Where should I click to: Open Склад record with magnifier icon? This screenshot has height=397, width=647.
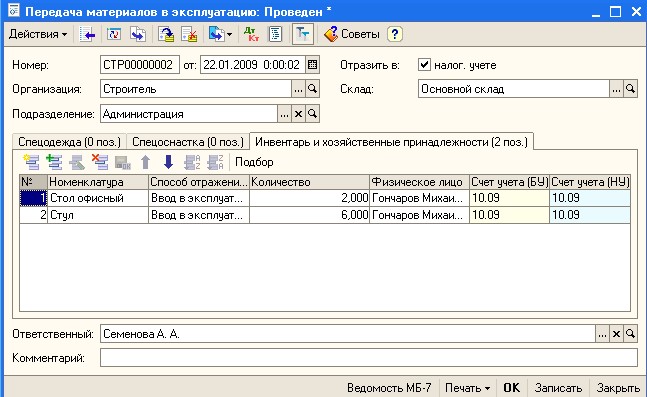click(630, 89)
